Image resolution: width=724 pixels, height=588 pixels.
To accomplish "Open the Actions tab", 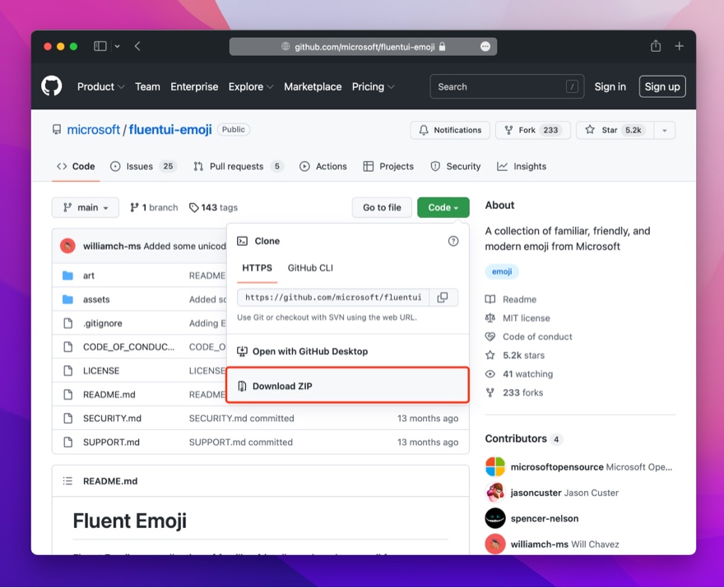I will (x=323, y=166).
